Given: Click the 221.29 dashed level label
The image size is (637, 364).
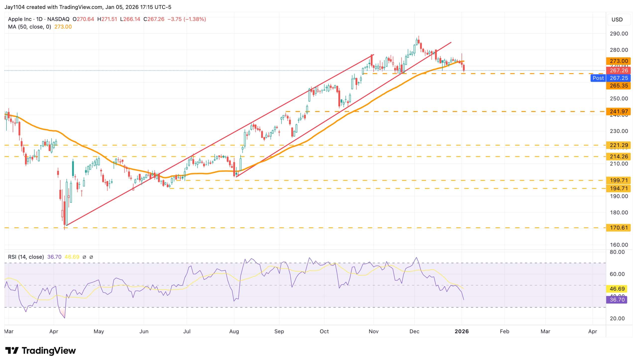Looking at the screenshot, I should (x=618, y=145).
